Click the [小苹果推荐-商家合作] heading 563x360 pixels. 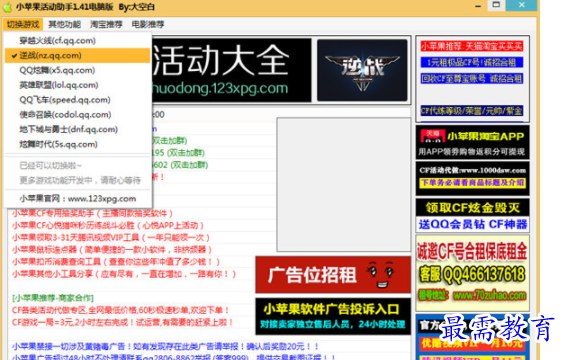[53, 298]
